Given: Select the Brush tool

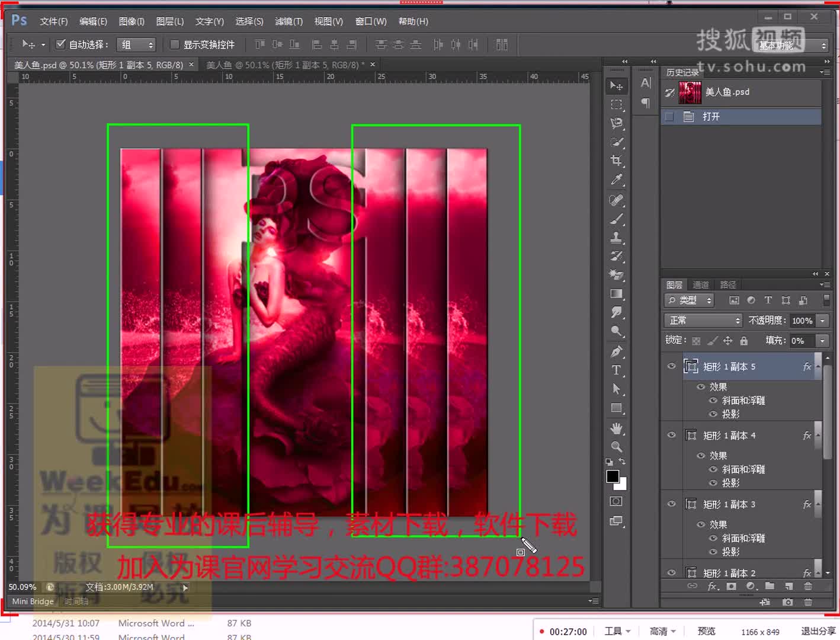Looking at the screenshot, I should (617, 219).
